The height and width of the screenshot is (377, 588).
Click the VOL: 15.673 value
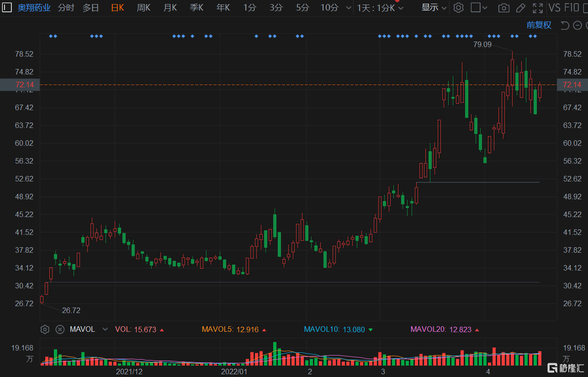click(x=139, y=329)
